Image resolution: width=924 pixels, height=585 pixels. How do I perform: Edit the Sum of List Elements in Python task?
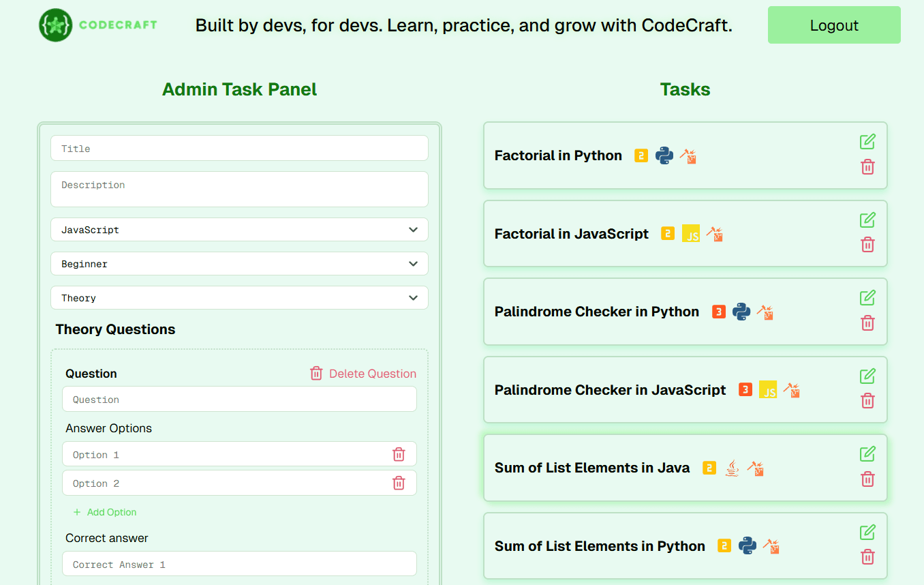pos(867,532)
